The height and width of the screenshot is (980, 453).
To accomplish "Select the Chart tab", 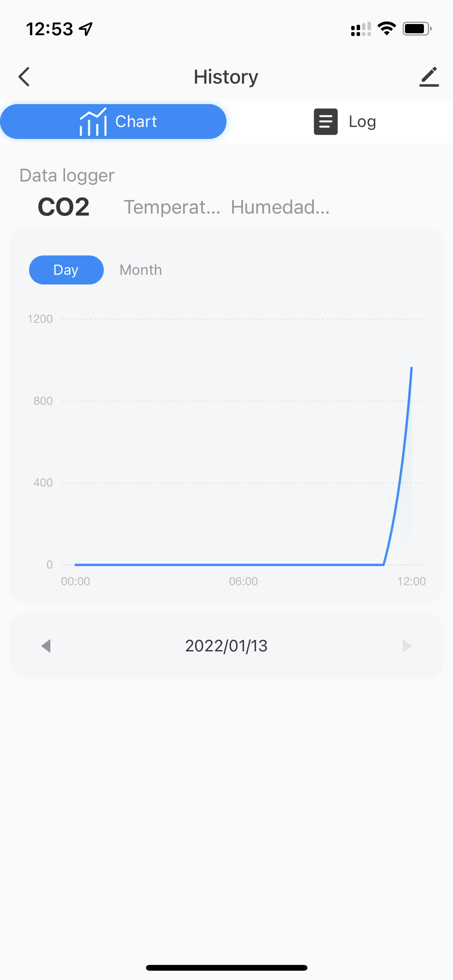I will pos(113,122).
